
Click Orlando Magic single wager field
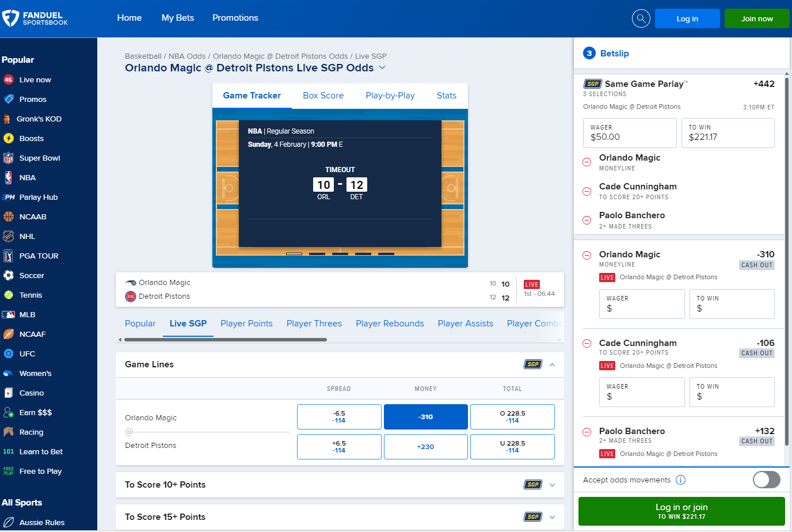[x=642, y=304]
